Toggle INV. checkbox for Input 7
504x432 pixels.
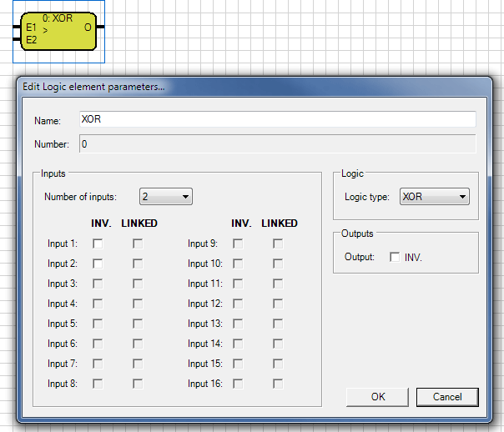pyautogui.click(x=98, y=364)
